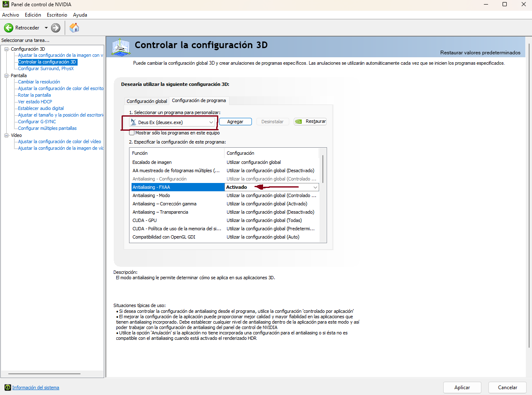Open the Información del sistema link

click(x=36, y=388)
